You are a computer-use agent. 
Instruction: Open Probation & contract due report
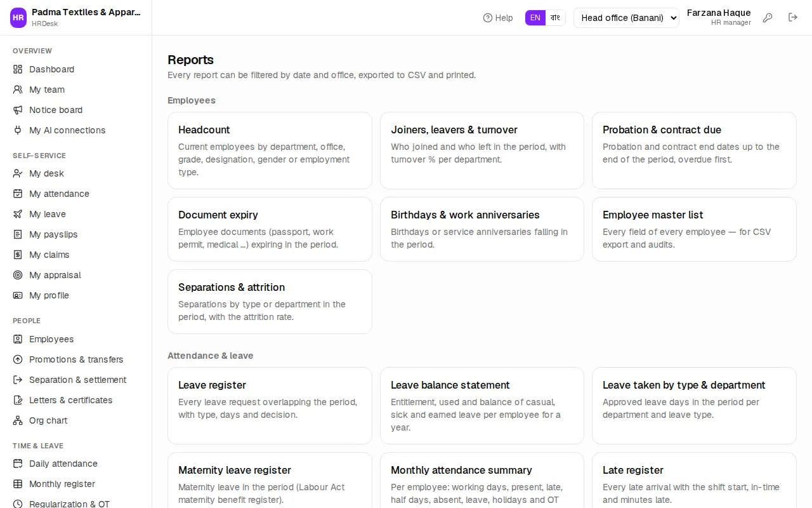(x=694, y=150)
